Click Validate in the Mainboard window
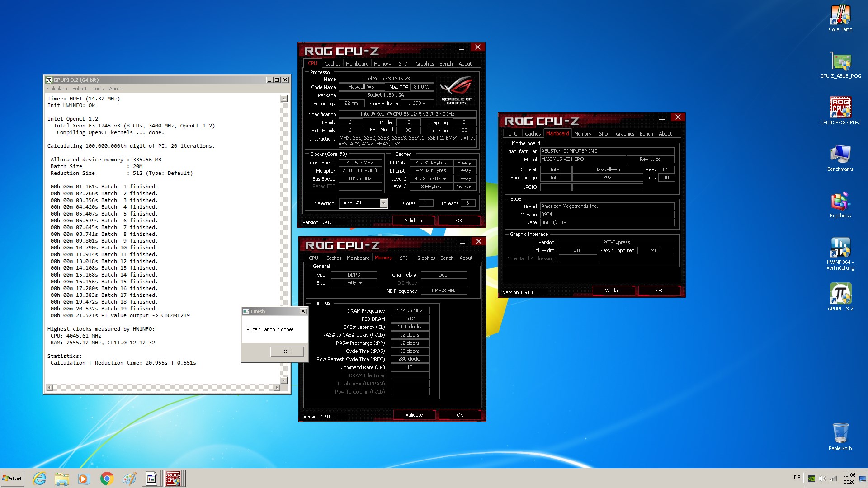This screenshot has height=488, width=868. [x=613, y=291]
